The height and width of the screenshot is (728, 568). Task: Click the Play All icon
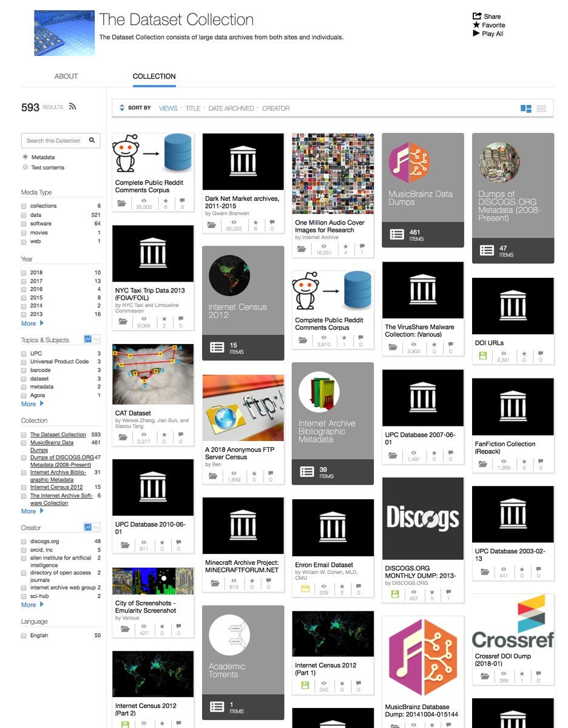(x=476, y=33)
